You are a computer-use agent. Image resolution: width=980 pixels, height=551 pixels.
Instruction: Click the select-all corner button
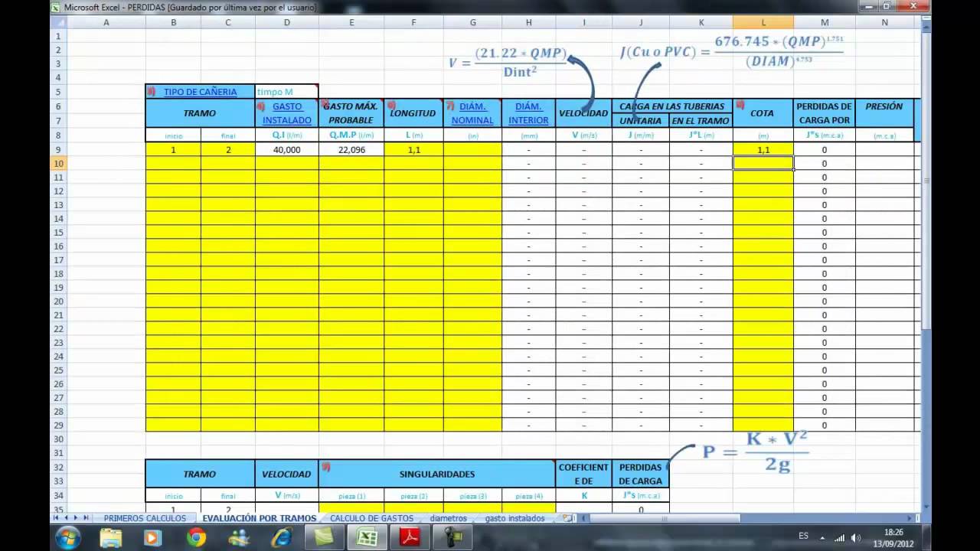tap(59, 22)
